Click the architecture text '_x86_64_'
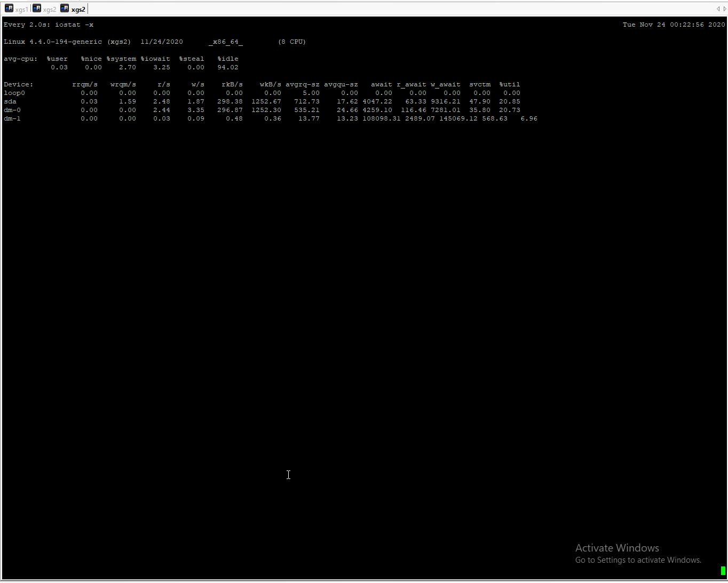Screen dimensions: 728x583 pyautogui.click(x=226, y=42)
